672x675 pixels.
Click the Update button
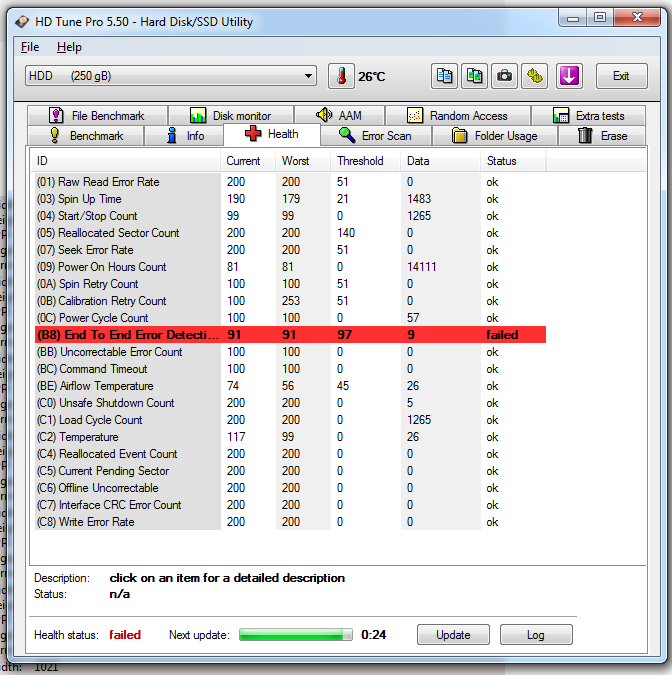[453, 635]
